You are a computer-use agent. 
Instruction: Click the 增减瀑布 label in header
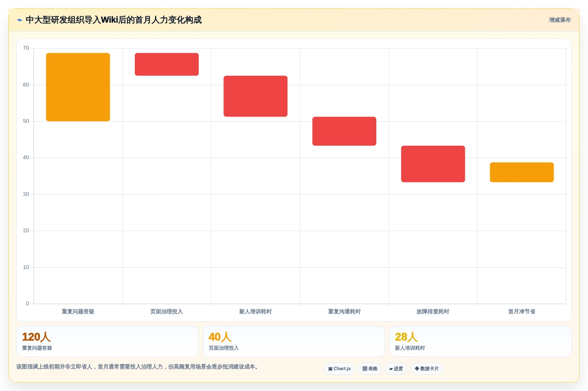(560, 20)
